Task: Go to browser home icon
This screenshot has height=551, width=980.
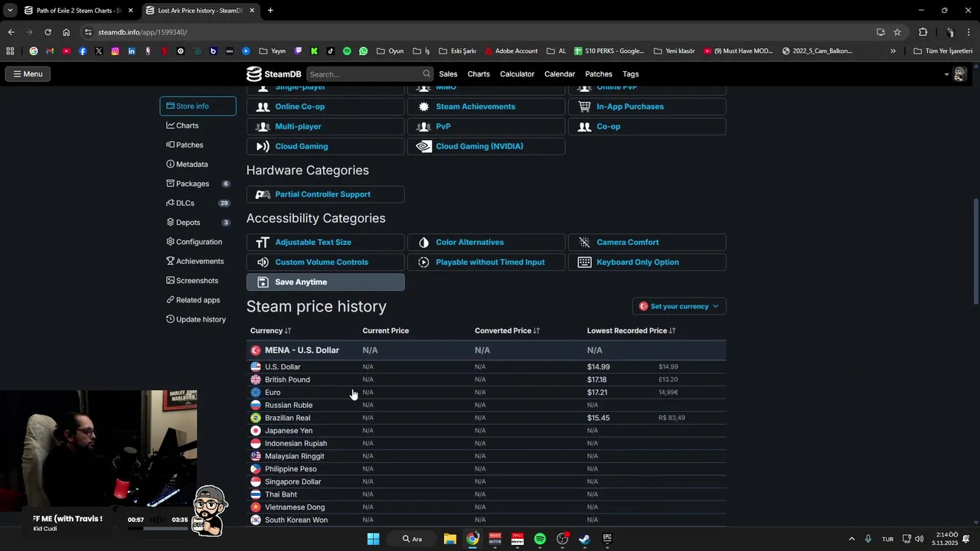Action: [x=67, y=32]
